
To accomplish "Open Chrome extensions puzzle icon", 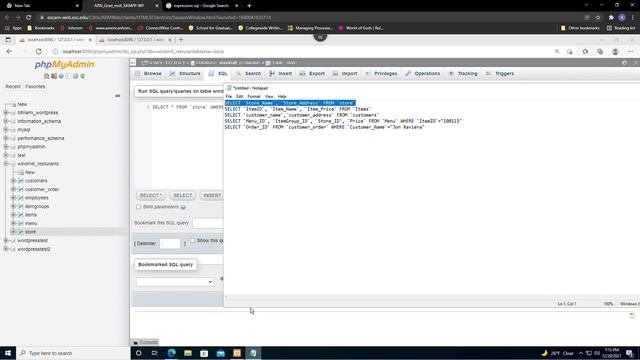I will [x=611, y=18].
